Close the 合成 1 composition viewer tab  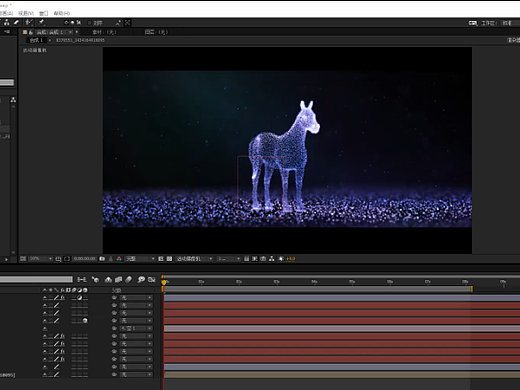(x=77, y=32)
